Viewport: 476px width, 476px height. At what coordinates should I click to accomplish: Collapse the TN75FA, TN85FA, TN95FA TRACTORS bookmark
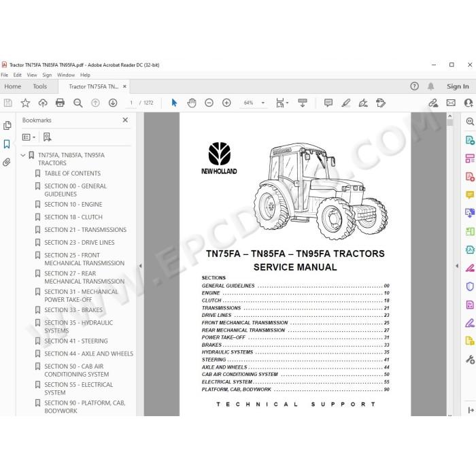coord(22,155)
